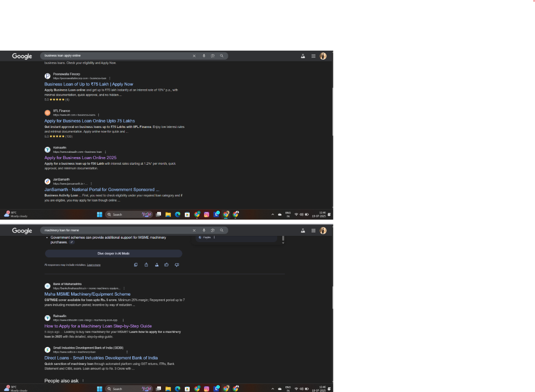Copy the AI overview using the copy icon
This screenshot has width=535, height=392.
coord(136,265)
